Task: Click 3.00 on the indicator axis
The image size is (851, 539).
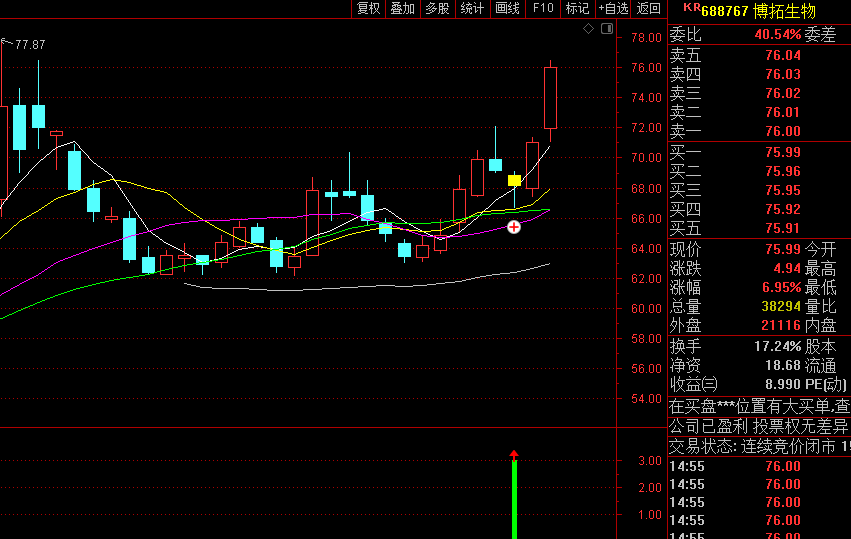Action: (x=650, y=461)
